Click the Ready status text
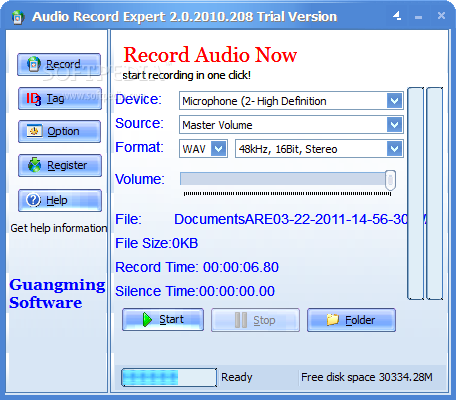Image resolution: width=456 pixels, height=400 pixels. tap(237, 377)
